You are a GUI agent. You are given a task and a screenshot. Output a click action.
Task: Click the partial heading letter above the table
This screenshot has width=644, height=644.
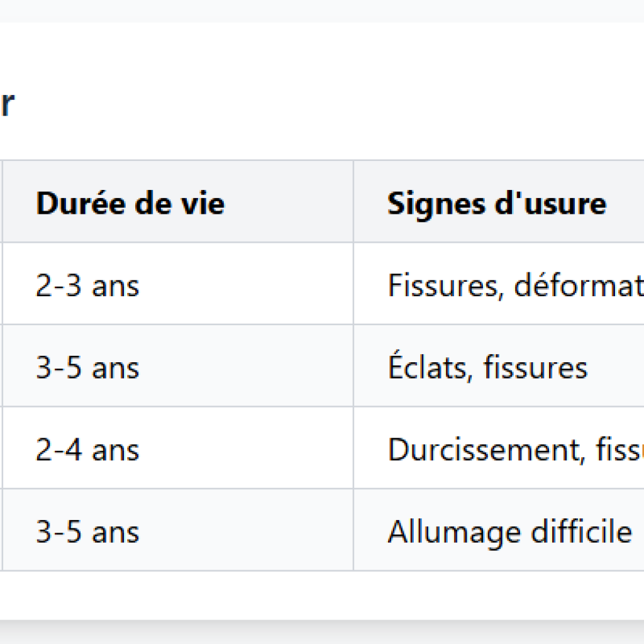coord(6,104)
